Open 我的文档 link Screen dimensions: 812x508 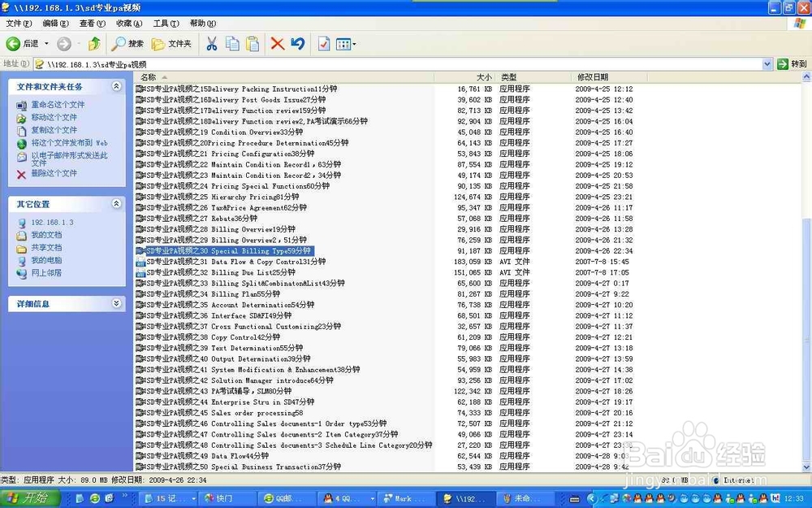pyautogui.click(x=46, y=235)
